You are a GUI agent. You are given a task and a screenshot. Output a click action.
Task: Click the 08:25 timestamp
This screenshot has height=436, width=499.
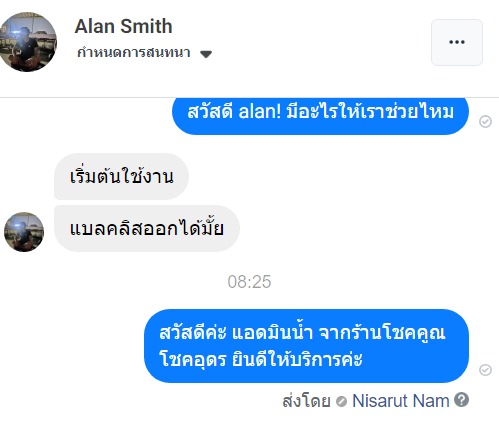click(249, 282)
